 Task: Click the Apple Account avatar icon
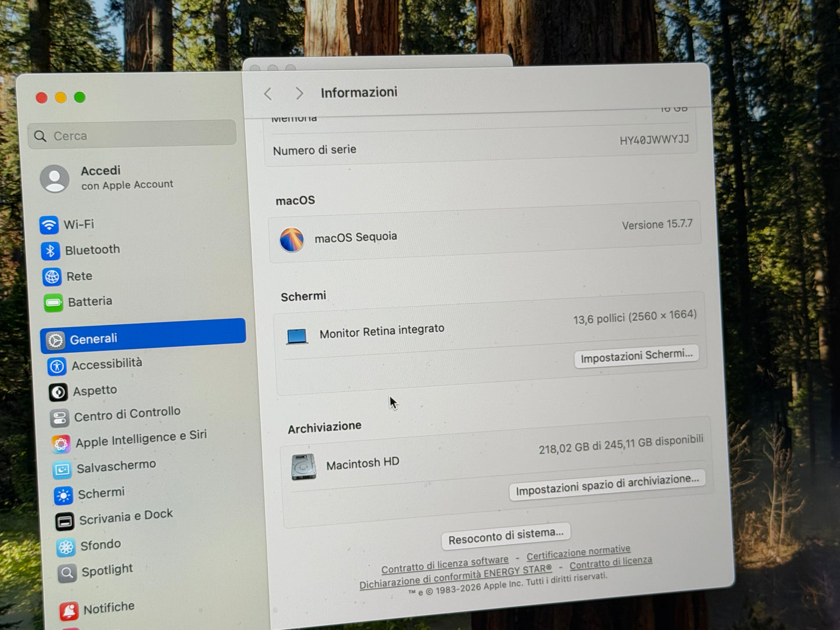tap(55, 178)
